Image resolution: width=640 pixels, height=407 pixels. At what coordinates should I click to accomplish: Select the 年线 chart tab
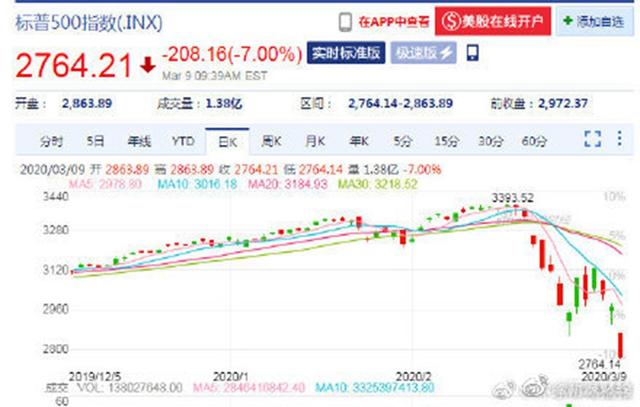(x=139, y=140)
